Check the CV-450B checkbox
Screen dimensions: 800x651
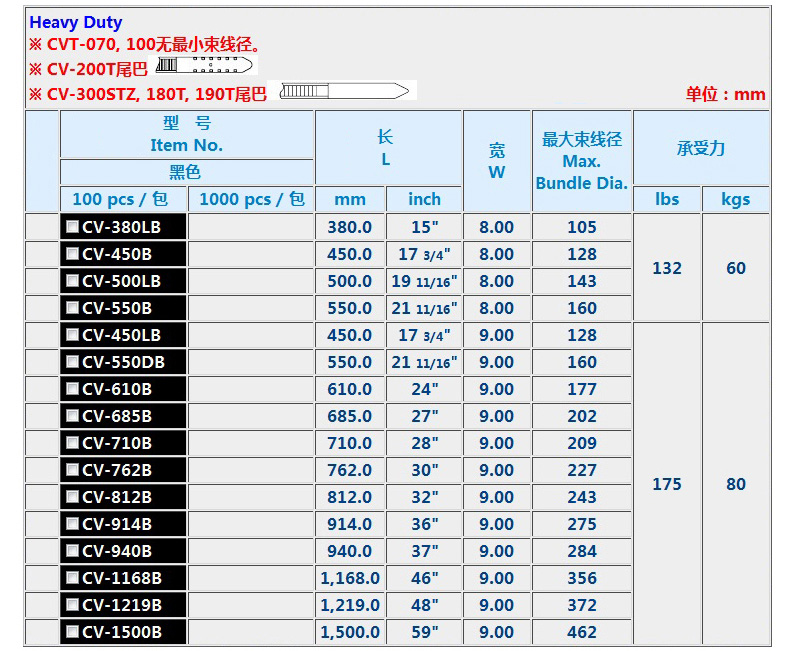[x=72, y=254]
